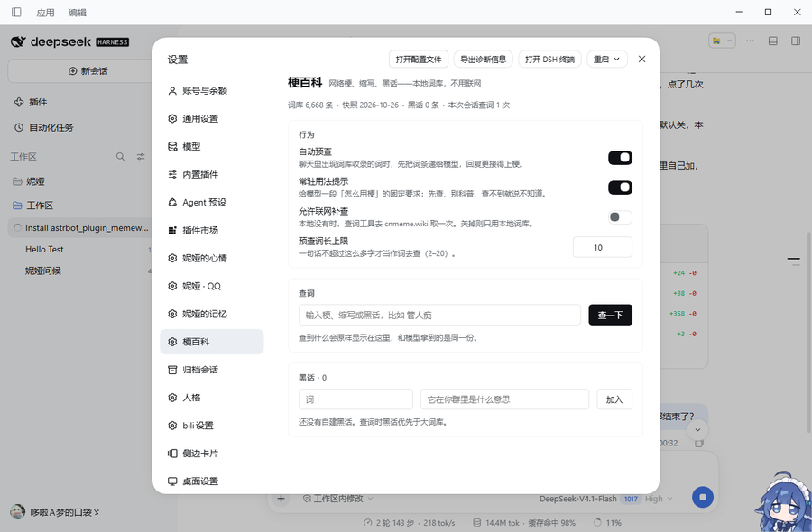Open 模型 settings tab
This screenshot has height=532, width=812.
click(211, 146)
